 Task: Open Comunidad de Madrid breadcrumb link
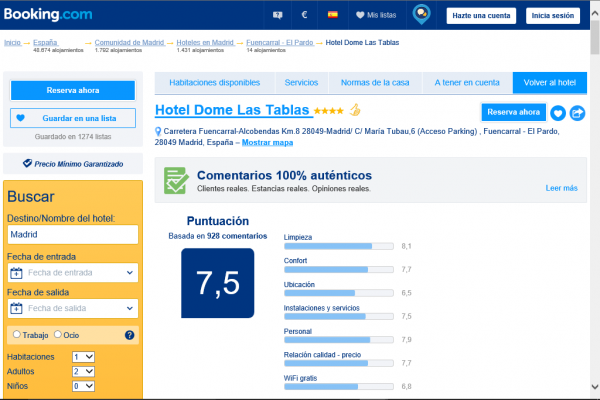point(129,42)
